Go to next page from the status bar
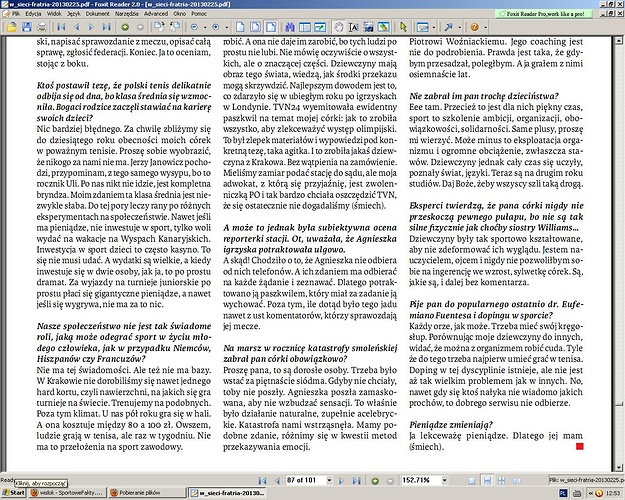This screenshot has width=625, height=500. tap(341, 481)
